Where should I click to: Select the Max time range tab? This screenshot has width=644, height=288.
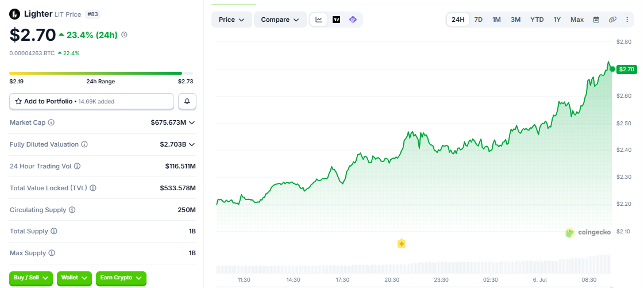pyautogui.click(x=577, y=20)
